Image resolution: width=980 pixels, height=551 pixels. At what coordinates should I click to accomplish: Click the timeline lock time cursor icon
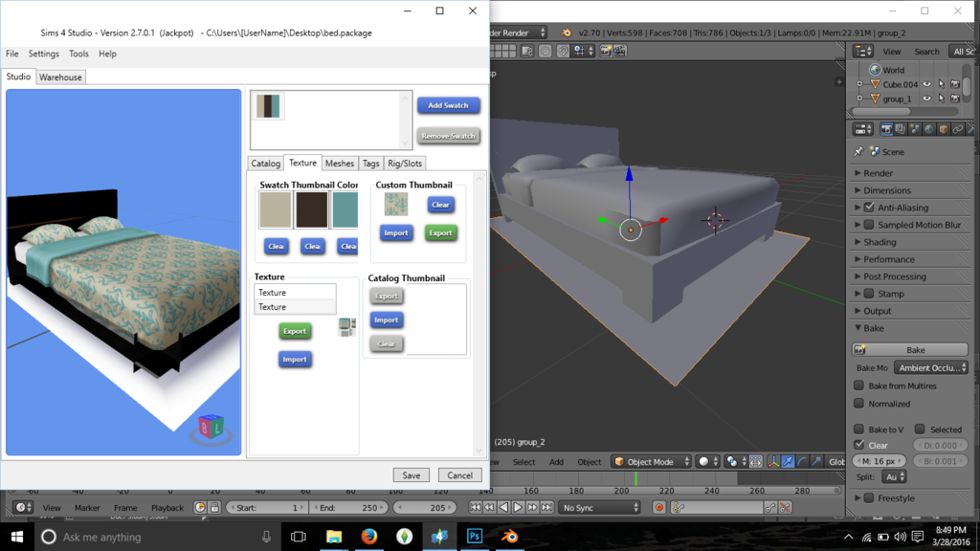[215, 508]
